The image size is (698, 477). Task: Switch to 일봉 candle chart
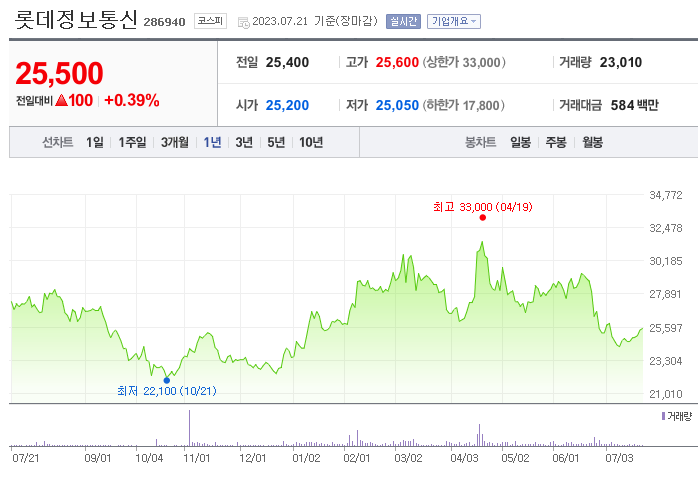[x=520, y=142]
